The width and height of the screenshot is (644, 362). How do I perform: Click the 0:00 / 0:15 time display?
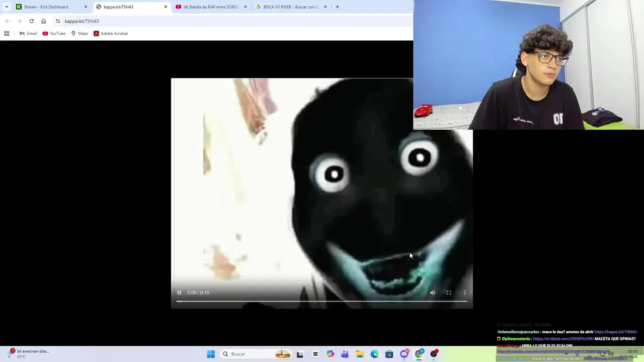pos(198,293)
